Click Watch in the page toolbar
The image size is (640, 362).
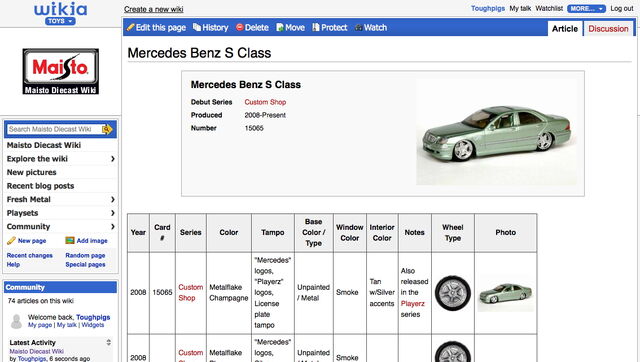coord(371,27)
